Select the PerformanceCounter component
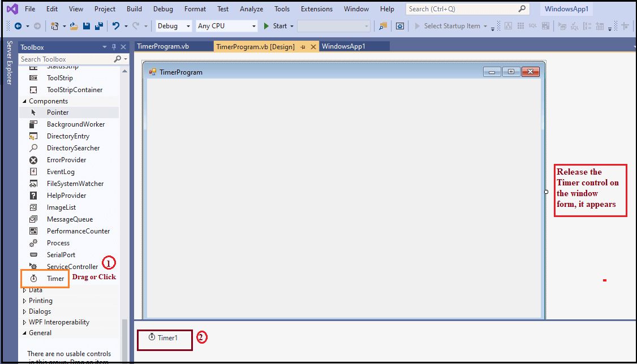 [69, 231]
